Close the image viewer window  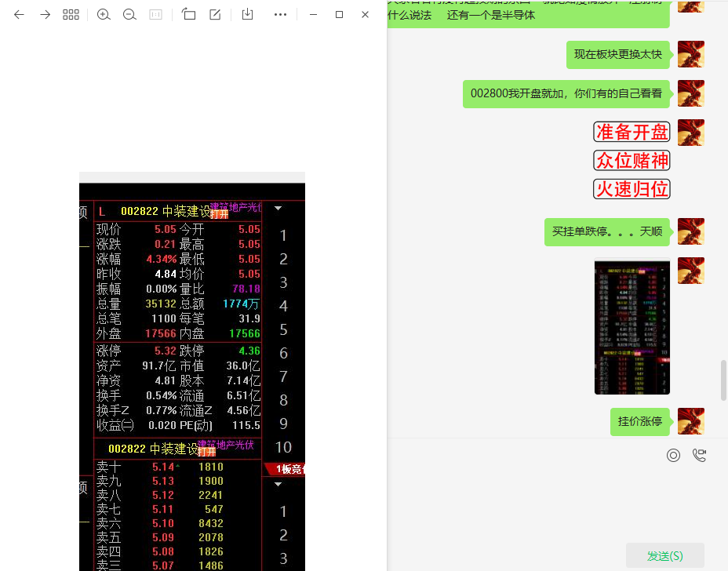366,15
